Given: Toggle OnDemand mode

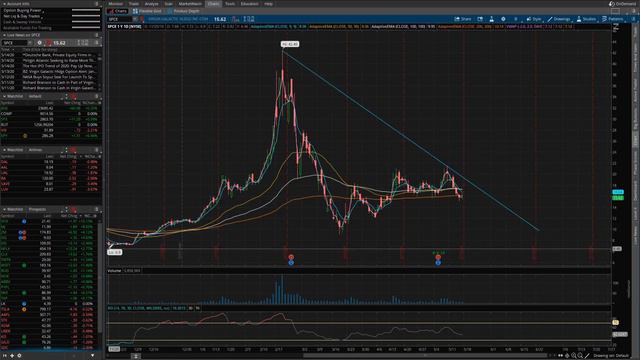Looking at the screenshot, I should [x=622, y=4].
